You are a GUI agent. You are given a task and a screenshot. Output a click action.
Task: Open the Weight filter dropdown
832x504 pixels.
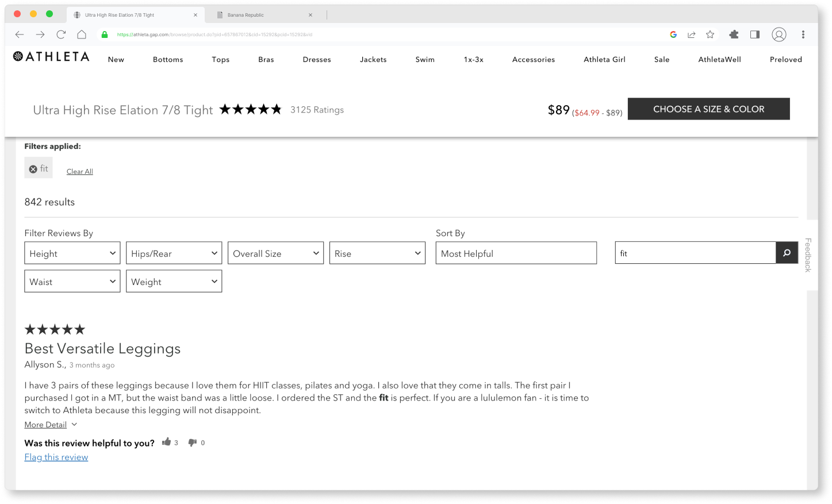pos(174,282)
